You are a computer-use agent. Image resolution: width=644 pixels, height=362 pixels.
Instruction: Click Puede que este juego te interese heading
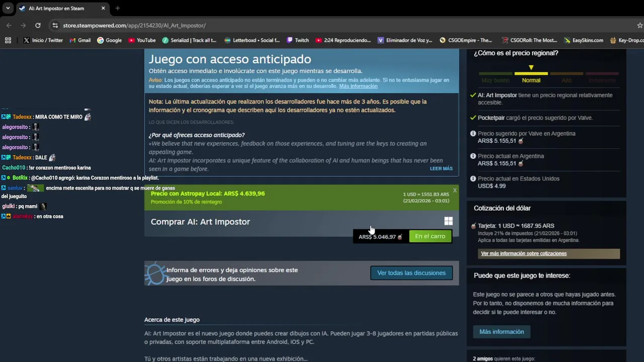click(x=522, y=276)
